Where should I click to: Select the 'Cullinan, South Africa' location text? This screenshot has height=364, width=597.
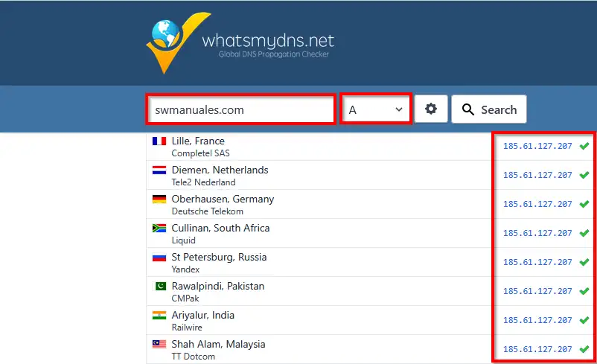point(220,228)
